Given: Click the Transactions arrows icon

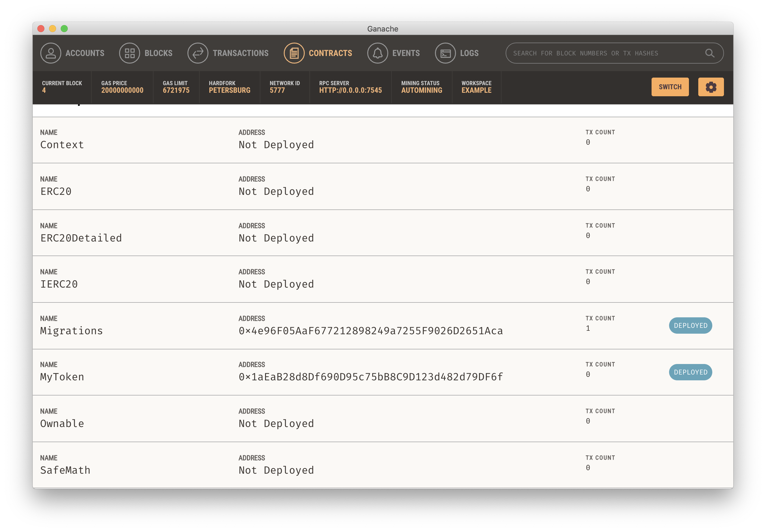Looking at the screenshot, I should 198,53.
